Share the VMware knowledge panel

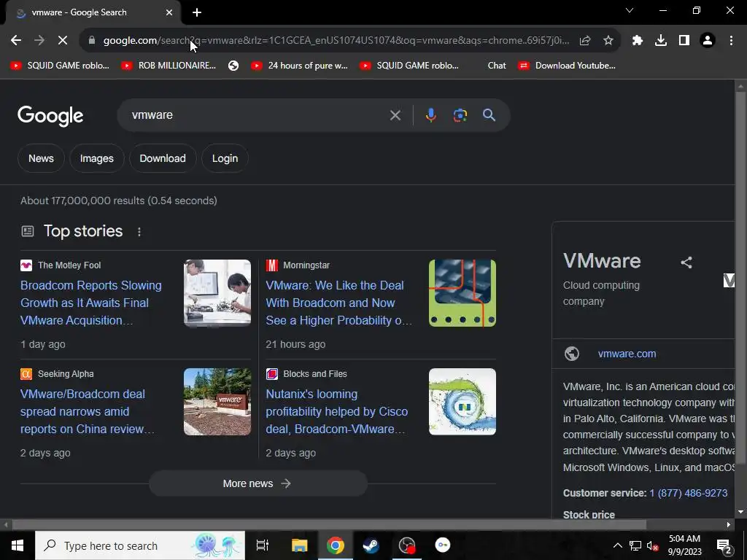click(x=686, y=262)
